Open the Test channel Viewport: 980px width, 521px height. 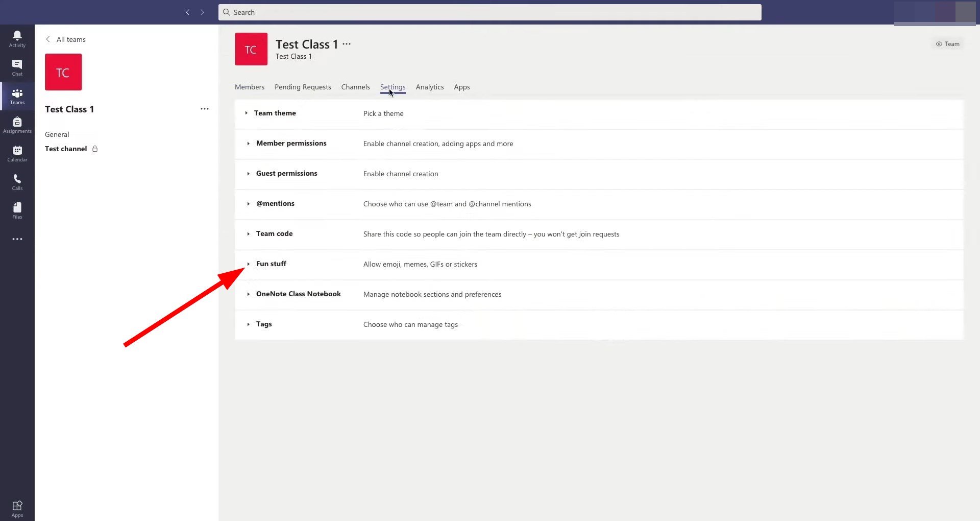coord(66,149)
